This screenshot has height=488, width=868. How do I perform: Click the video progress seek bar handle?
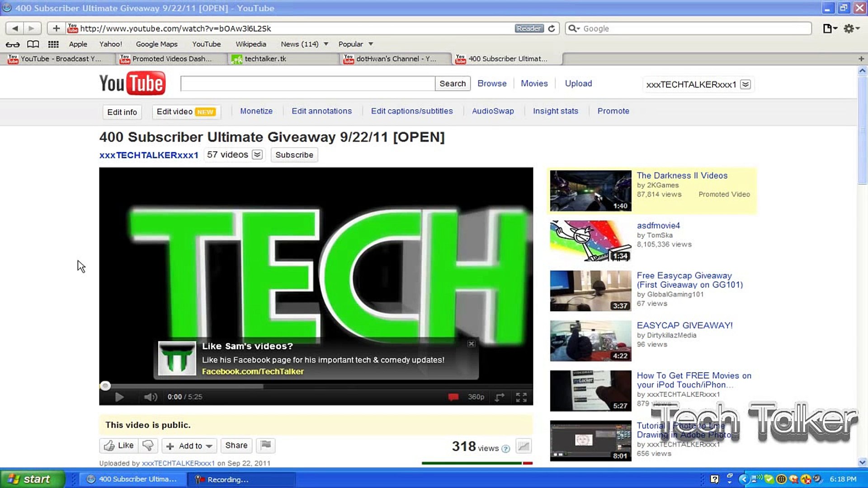pos(105,386)
